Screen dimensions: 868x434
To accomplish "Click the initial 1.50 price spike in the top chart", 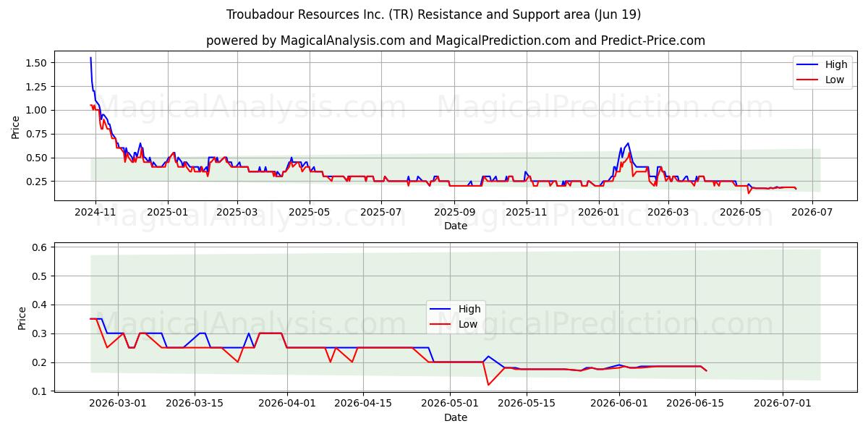I will pos(90,58).
